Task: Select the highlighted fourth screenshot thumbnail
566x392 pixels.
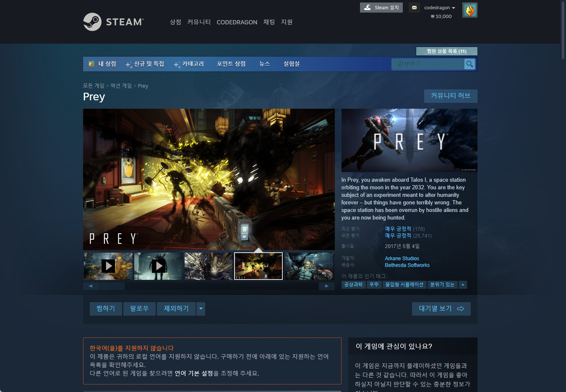Action: (x=258, y=266)
